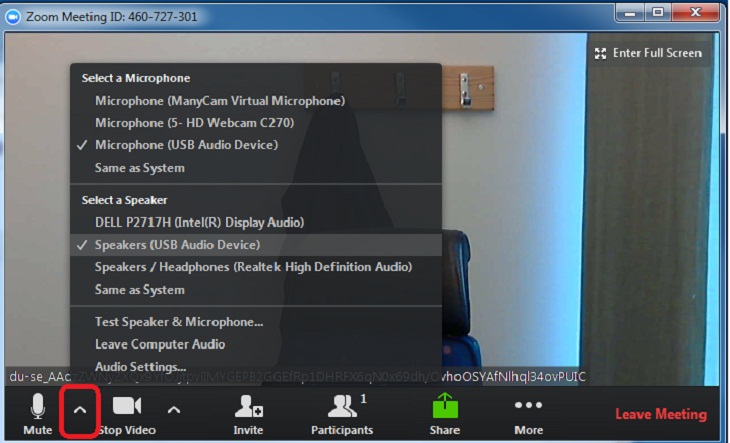
Task: Open the Invite people icon
Action: tap(248, 407)
